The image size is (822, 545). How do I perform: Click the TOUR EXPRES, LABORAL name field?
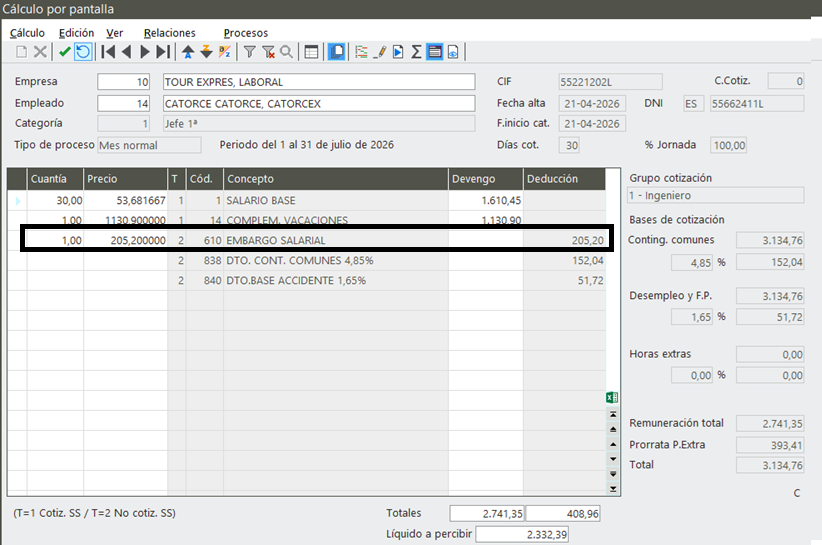(319, 82)
